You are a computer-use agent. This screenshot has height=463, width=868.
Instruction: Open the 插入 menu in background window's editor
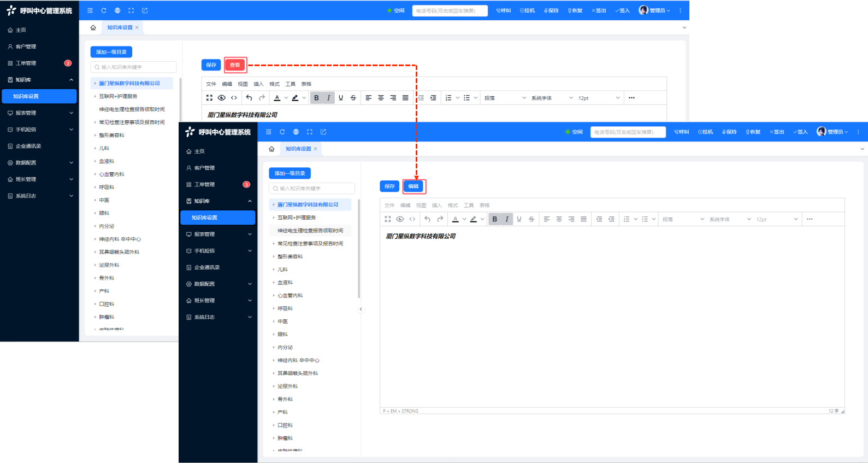click(258, 84)
